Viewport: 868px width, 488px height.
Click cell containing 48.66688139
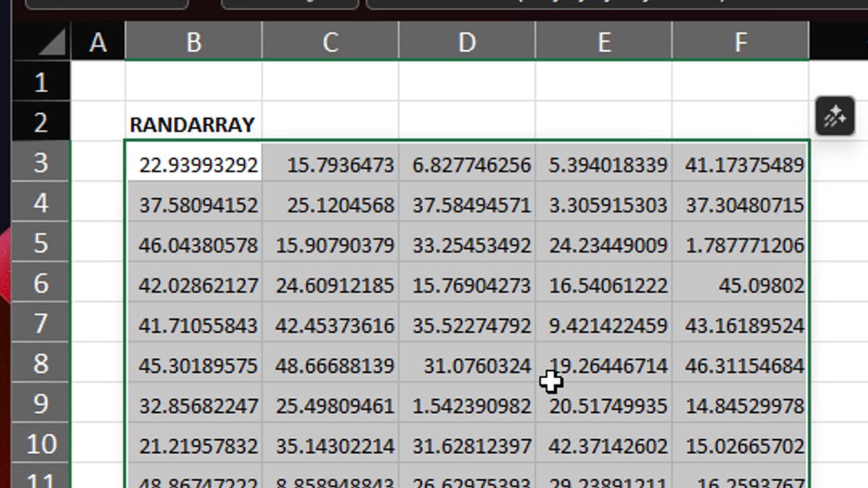pyautogui.click(x=330, y=363)
